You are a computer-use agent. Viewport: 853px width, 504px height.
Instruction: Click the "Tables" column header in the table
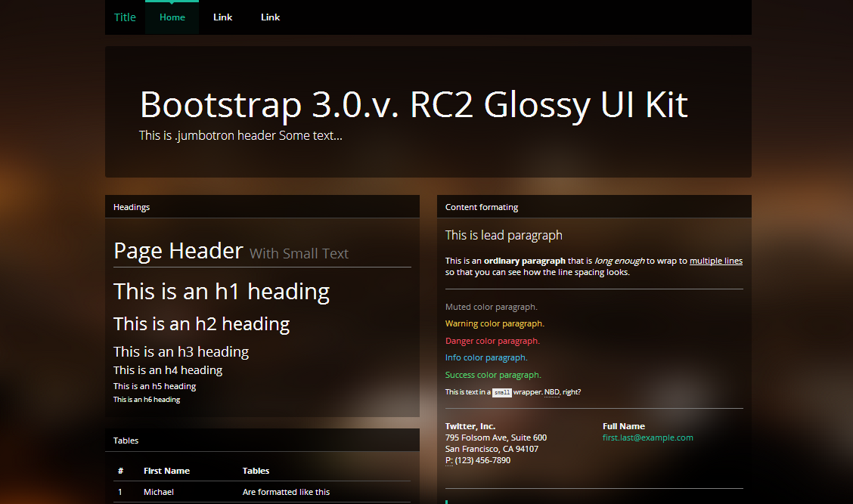(x=256, y=471)
